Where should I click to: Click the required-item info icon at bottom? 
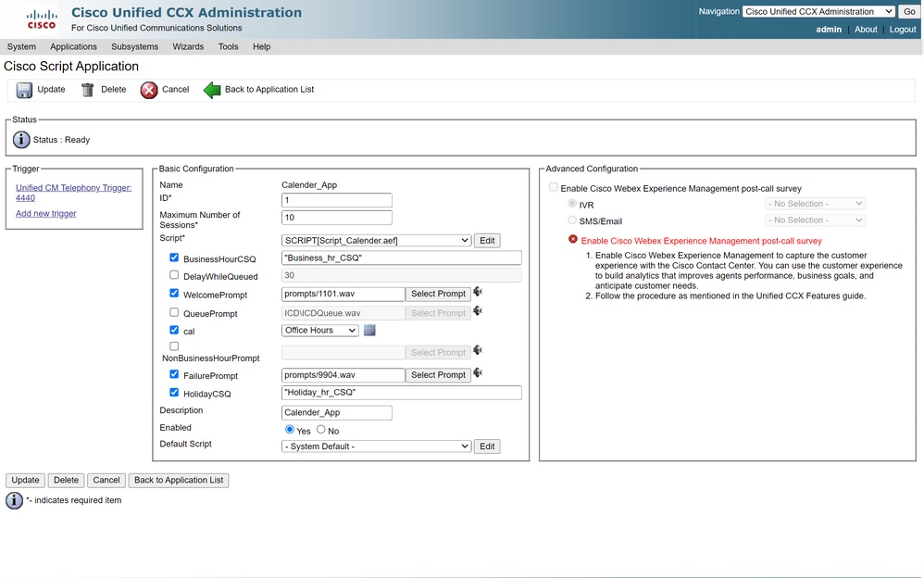coord(14,500)
